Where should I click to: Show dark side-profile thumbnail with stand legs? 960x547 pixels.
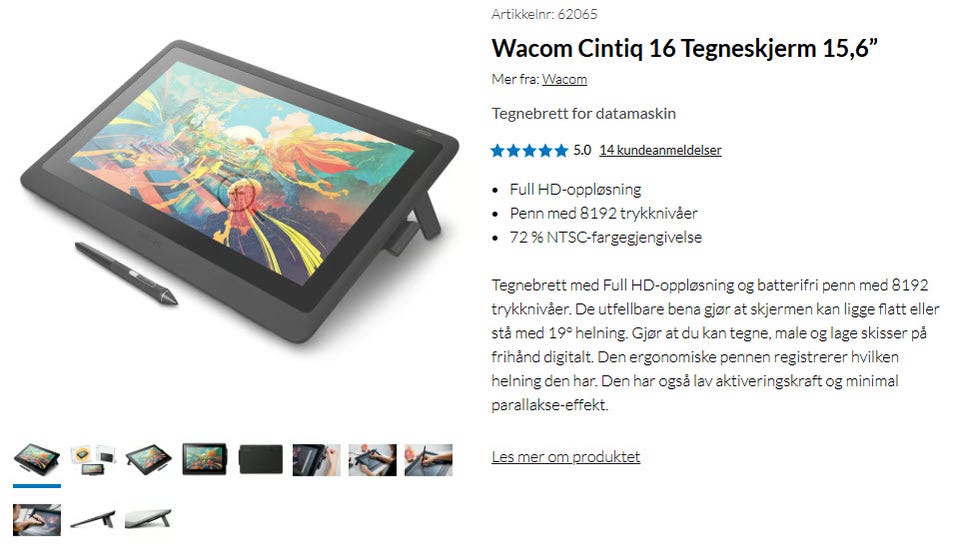point(93,519)
